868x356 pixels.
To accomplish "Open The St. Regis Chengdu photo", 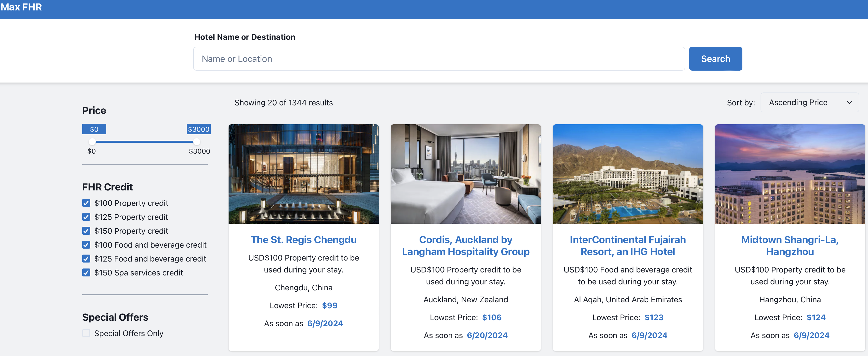I will coord(303,174).
